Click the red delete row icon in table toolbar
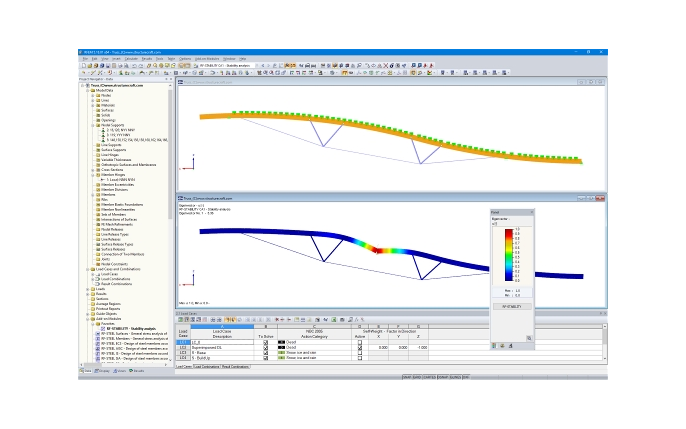 [277, 320]
